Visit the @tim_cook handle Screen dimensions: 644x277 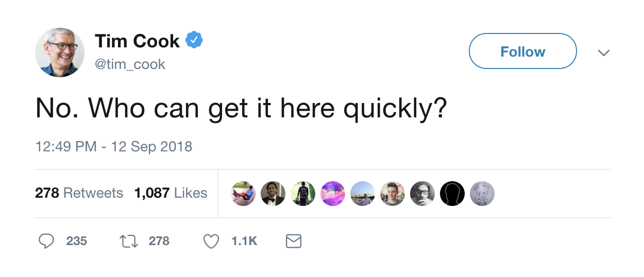(x=130, y=64)
